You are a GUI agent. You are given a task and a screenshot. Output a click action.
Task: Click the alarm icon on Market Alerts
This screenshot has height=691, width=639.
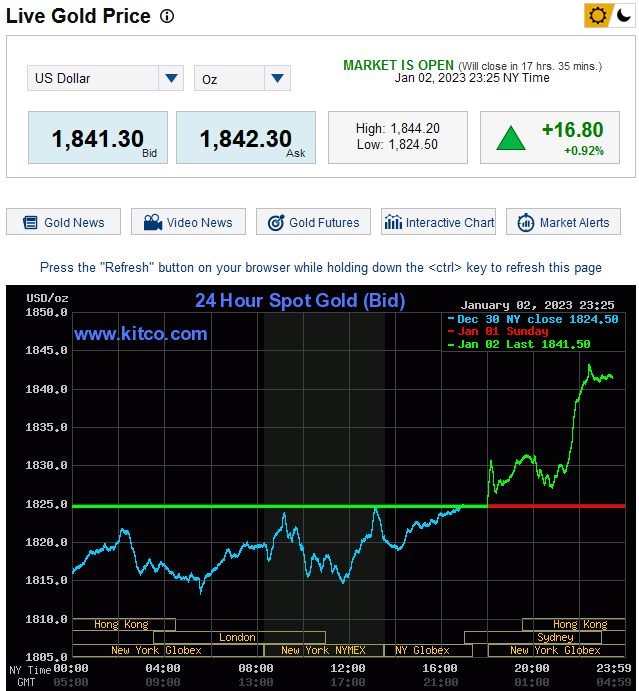(525, 223)
